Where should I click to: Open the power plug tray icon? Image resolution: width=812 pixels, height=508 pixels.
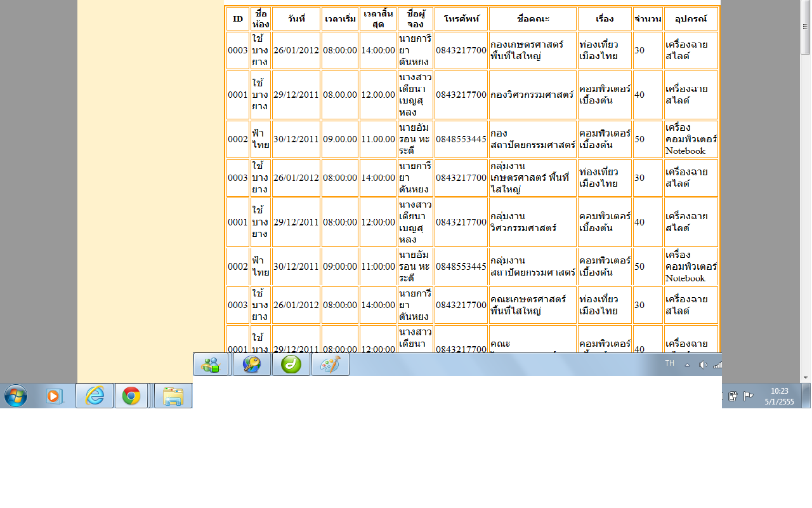pos(733,396)
